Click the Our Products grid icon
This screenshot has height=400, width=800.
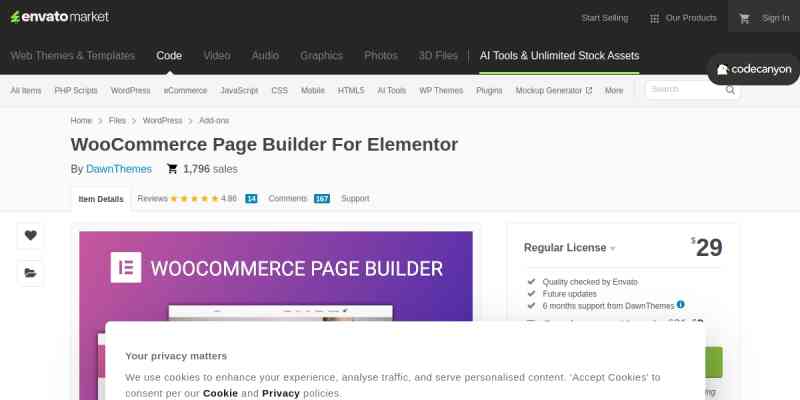pos(654,18)
